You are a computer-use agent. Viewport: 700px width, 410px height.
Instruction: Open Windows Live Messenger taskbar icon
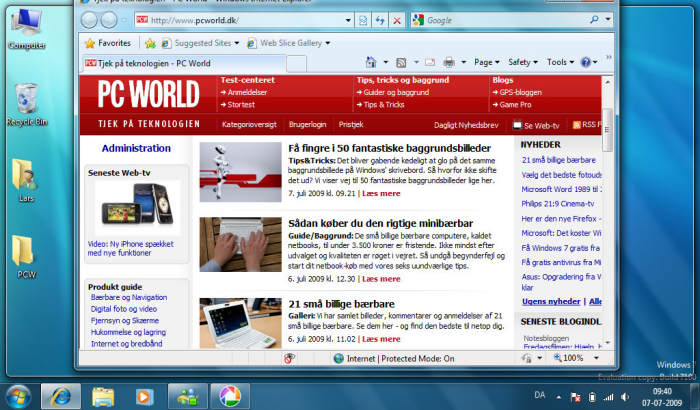point(188,396)
